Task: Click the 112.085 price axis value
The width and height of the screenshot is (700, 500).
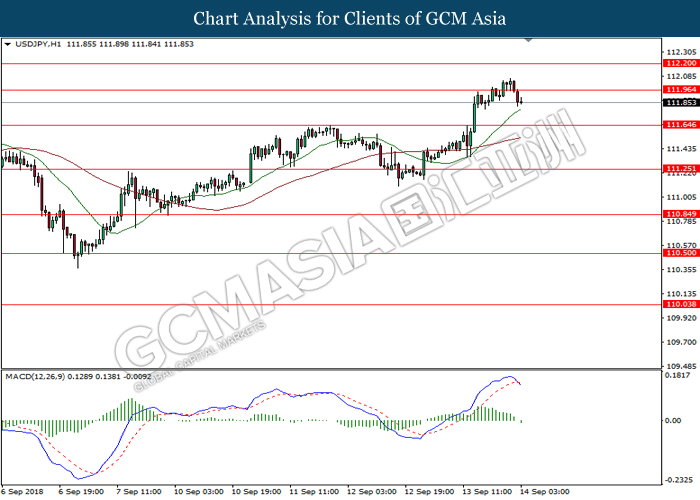Action: (681, 76)
